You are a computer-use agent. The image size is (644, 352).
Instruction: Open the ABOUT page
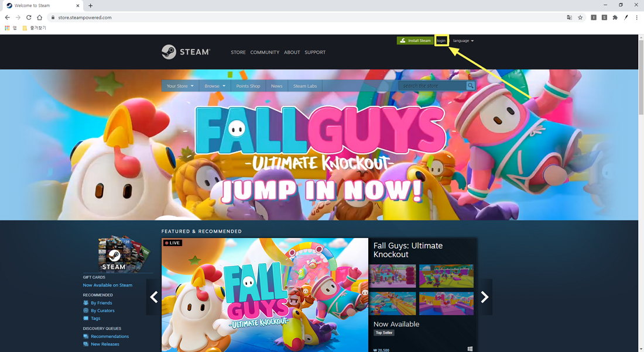(x=292, y=53)
